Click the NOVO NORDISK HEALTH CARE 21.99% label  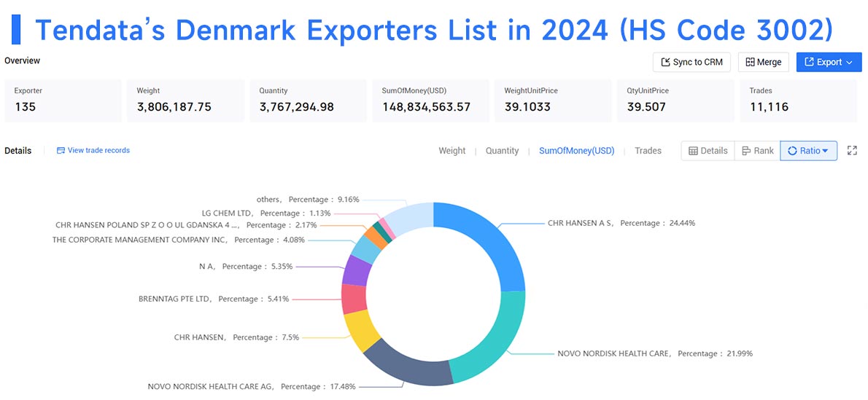(655, 353)
